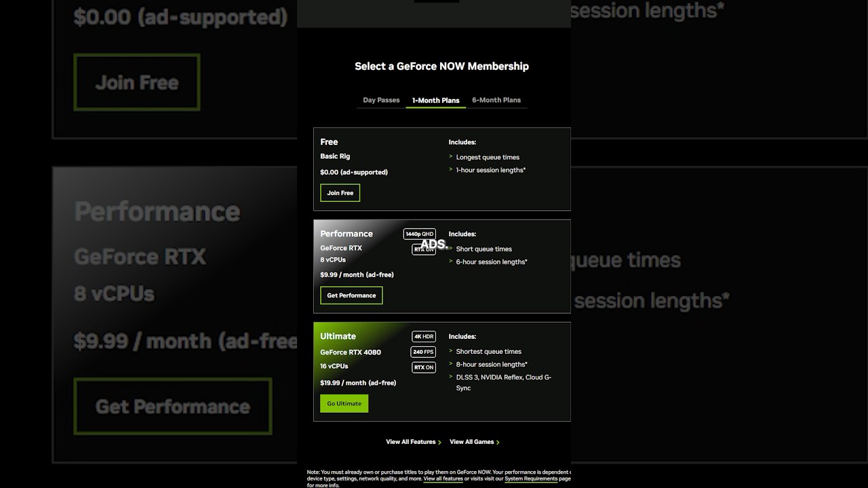868x488 pixels.
Task: Click the sharp '$9.99 / month (ad-free)' price in the center card
Action: tap(357, 274)
